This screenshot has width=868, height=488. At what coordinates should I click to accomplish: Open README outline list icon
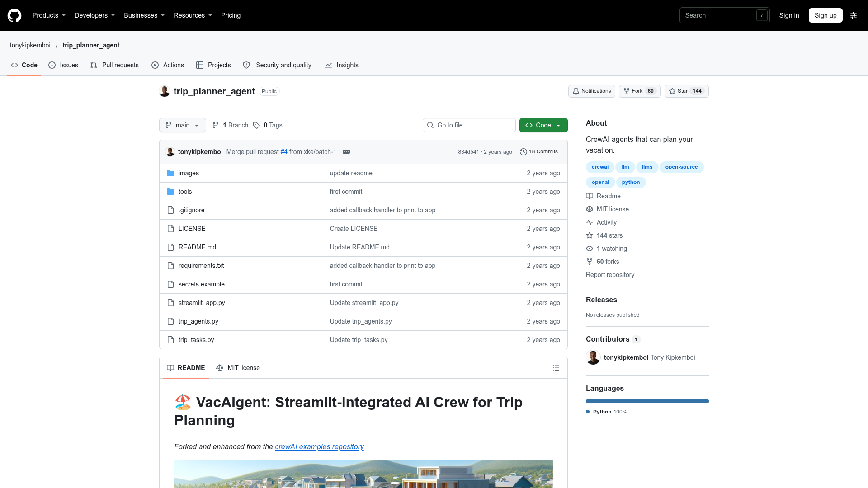coord(556,368)
